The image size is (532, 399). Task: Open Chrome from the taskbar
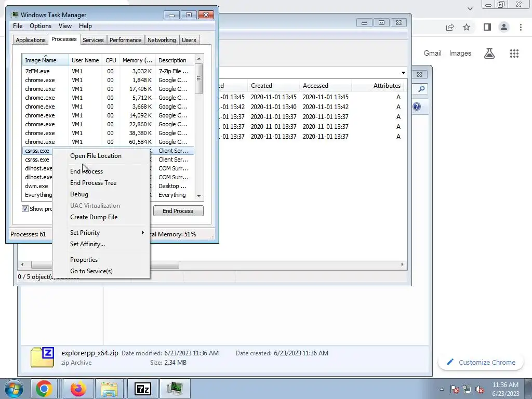tap(44, 389)
